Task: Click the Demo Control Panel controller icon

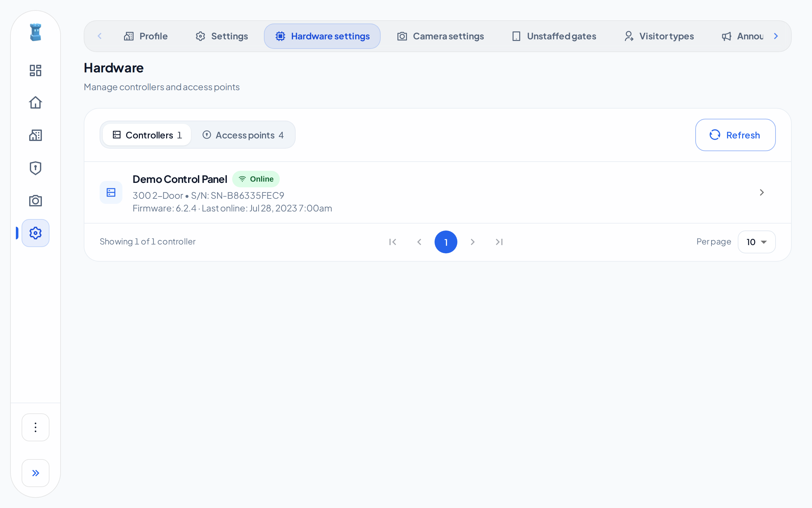Action: click(111, 192)
